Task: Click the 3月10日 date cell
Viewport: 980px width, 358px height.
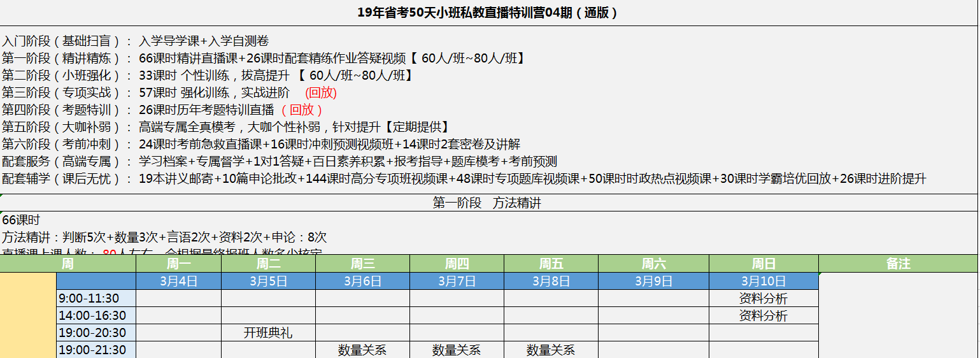Action: click(763, 281)
